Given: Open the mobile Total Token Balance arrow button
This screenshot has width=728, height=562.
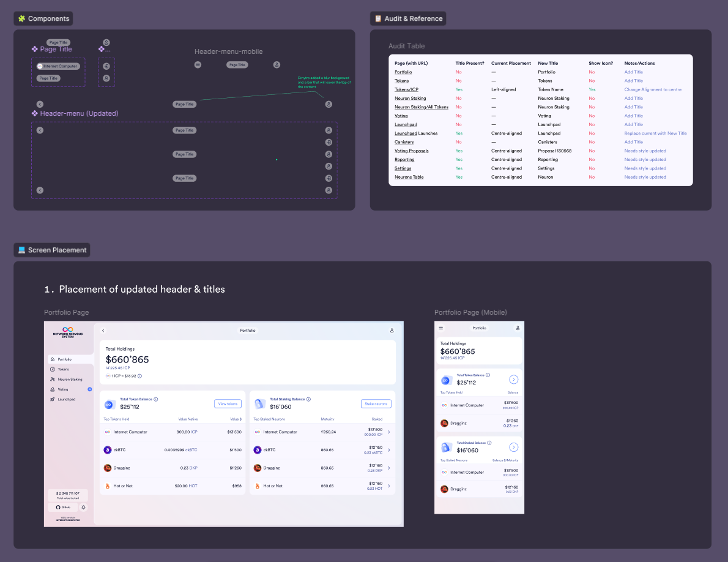Looking at the screenshot, I should (513, 380).
